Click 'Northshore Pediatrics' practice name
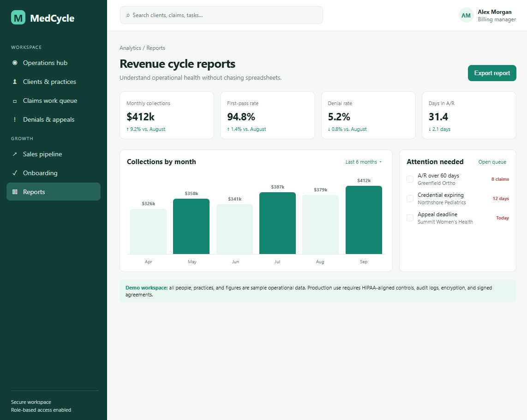Image resolution: width=527 pixels, height=420 pixels. pyautogui.click(x=442, y=202)
